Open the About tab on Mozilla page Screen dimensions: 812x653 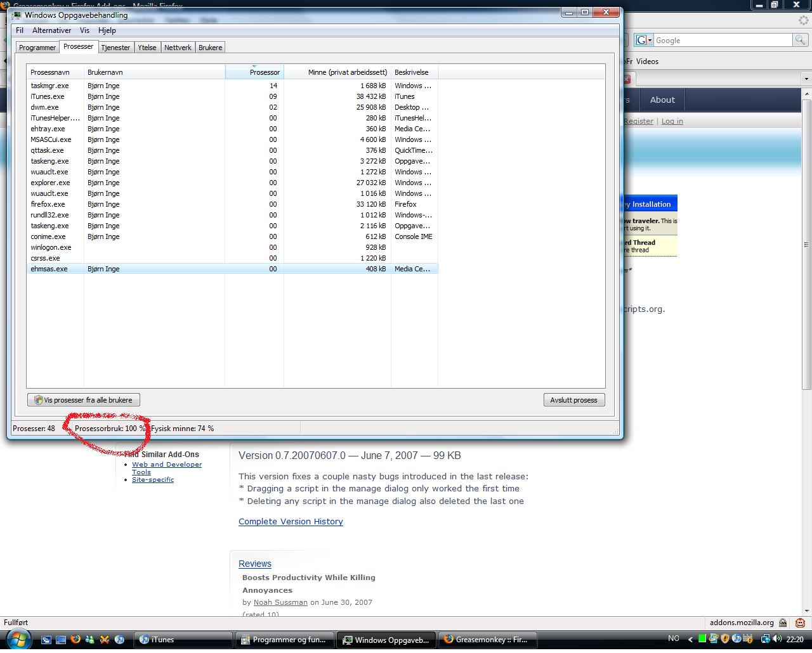(662, 100)
